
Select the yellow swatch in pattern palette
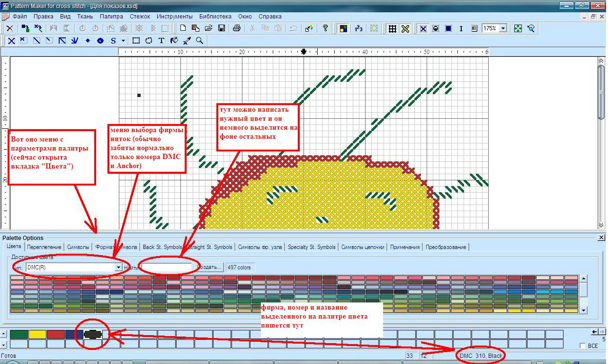point(37,334)
